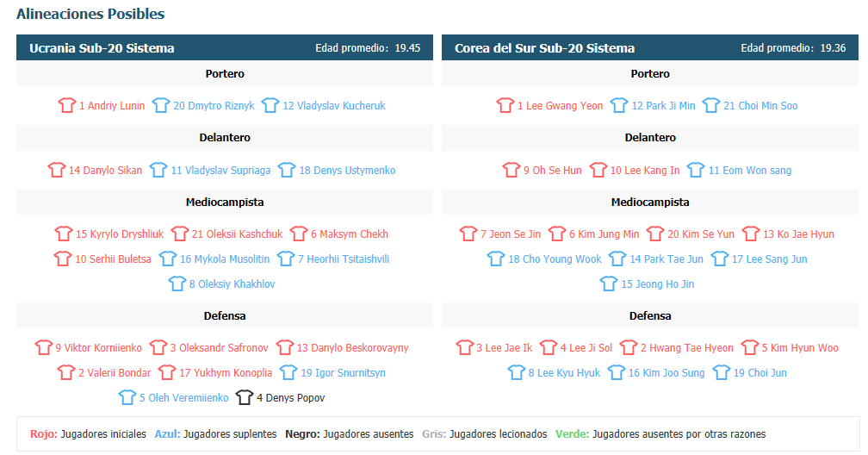This screenshot has width=868, height=455.
Task: Click the blue shirt icon beside Park Ji Min
Action: point(619,105)
